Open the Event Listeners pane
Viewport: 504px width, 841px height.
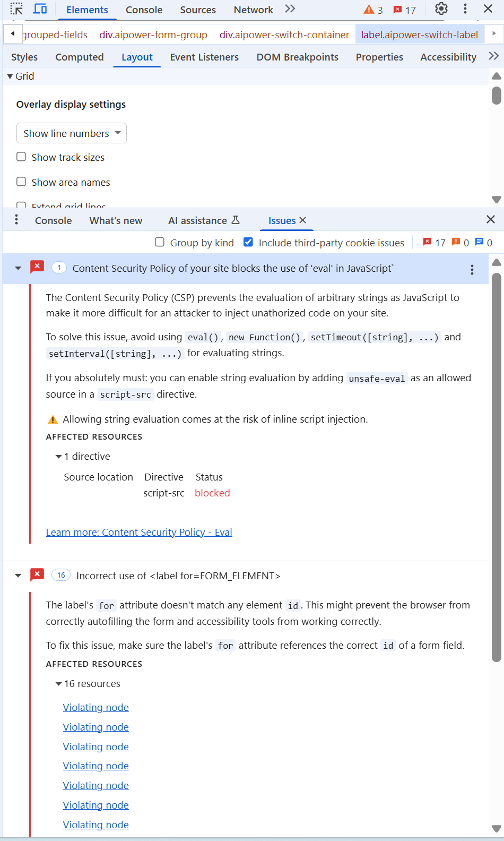point(204,57)
